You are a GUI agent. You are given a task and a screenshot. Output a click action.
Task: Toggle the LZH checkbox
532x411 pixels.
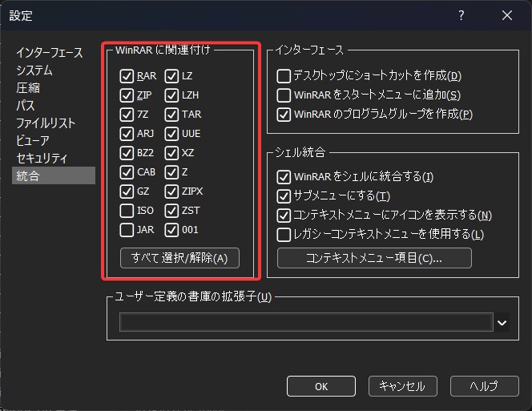click(171, 95)
